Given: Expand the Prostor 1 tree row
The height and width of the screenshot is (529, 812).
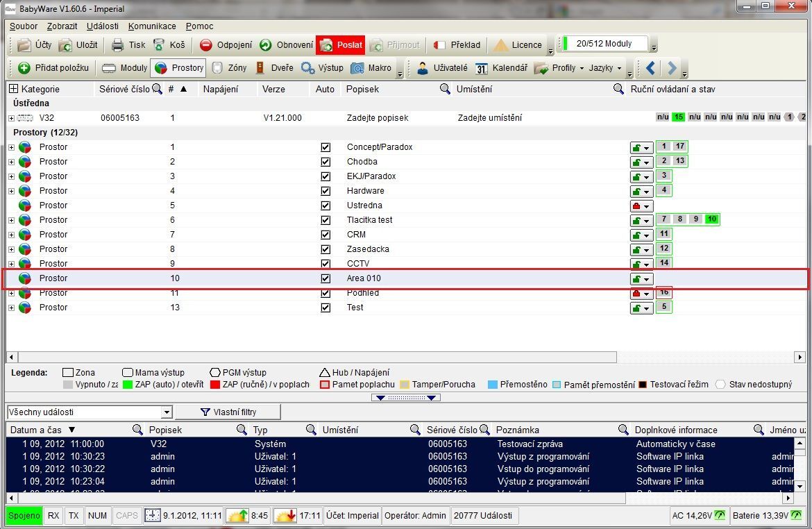Looking at the screenshot, I should pyautogui.click(x=12, y=147).
